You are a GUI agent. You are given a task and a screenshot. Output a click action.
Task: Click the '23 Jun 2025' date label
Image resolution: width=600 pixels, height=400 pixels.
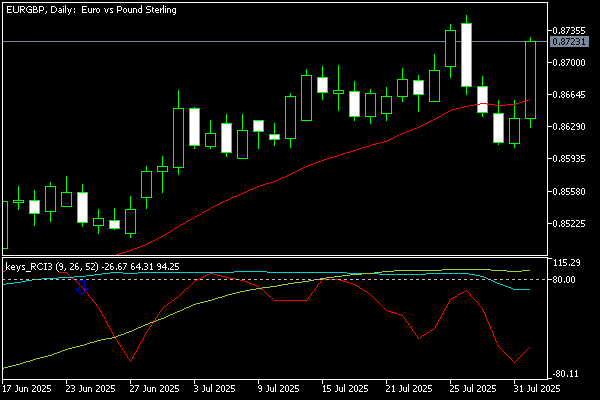click(90, 389)
